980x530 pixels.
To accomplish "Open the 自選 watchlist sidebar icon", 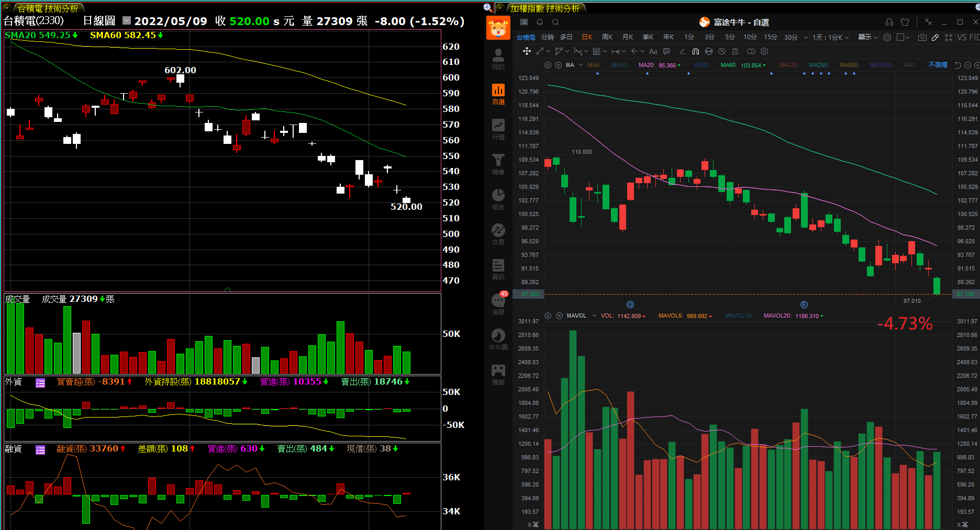I will point(498,94).
